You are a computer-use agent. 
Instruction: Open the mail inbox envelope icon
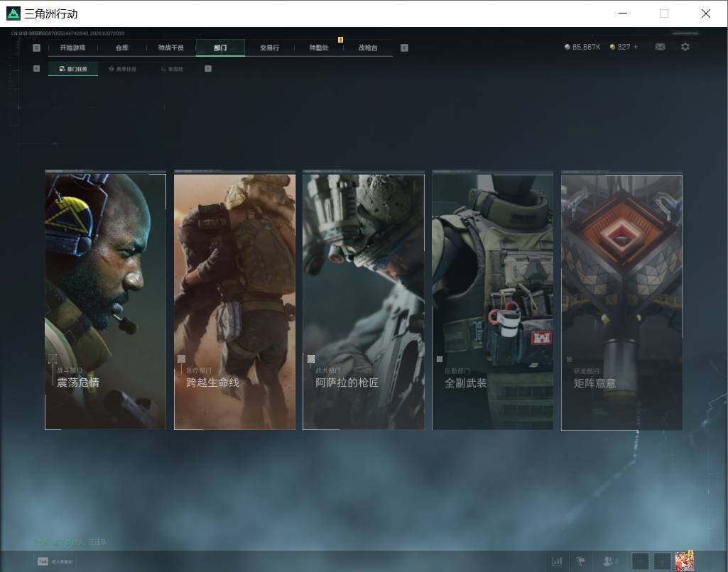click(x=660, y=47)
